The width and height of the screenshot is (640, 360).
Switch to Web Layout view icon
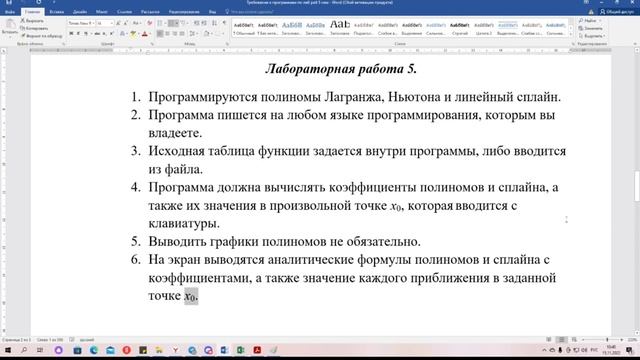[x=574, y=340]
